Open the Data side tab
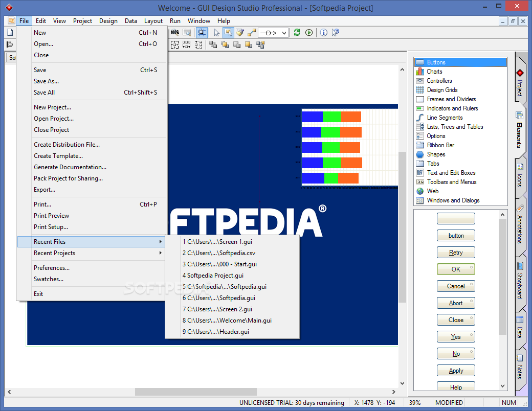This screenshot has width=532, height=411. [520, 328]
